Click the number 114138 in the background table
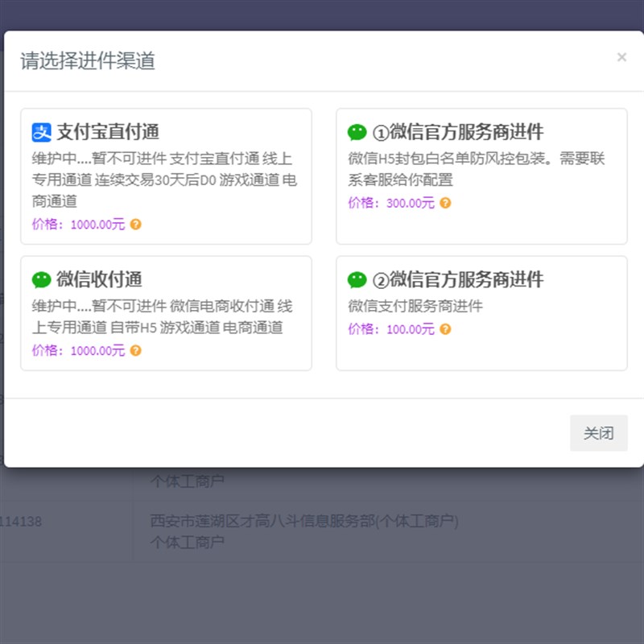644x644 pixels. point(22,522)
